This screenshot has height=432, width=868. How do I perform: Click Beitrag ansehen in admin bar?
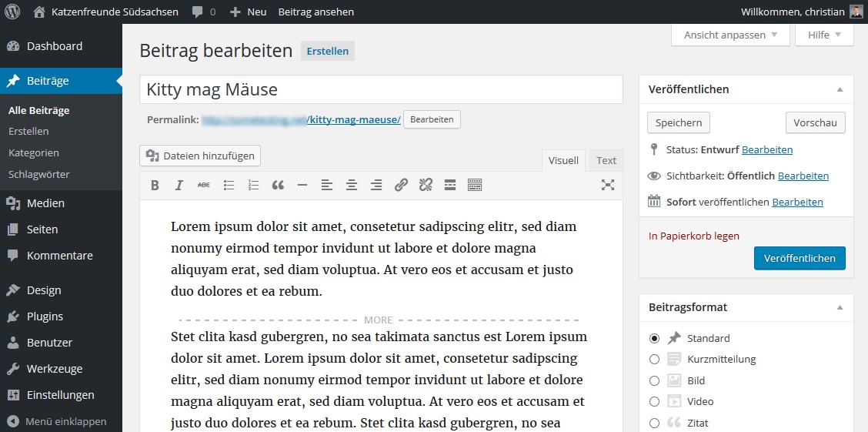point(316,12)
